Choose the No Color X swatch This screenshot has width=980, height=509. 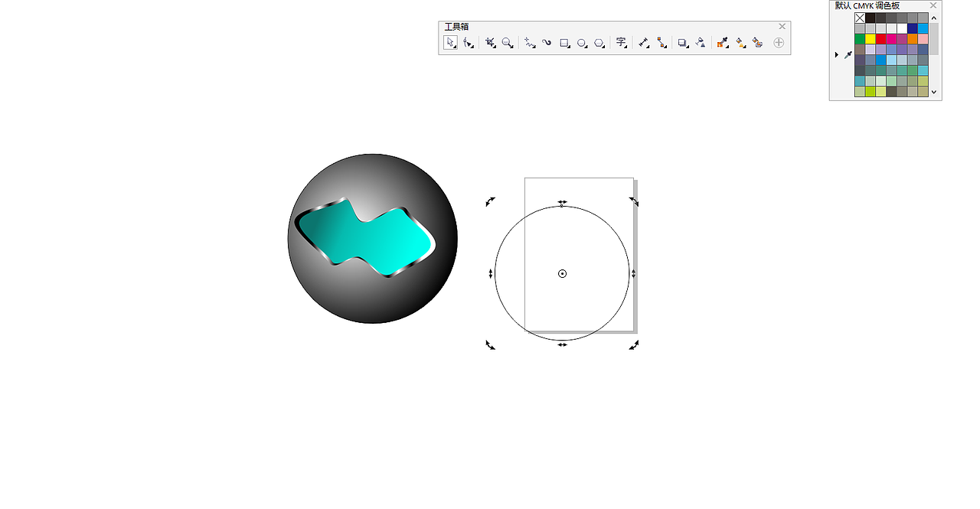(x=860, y=18)
